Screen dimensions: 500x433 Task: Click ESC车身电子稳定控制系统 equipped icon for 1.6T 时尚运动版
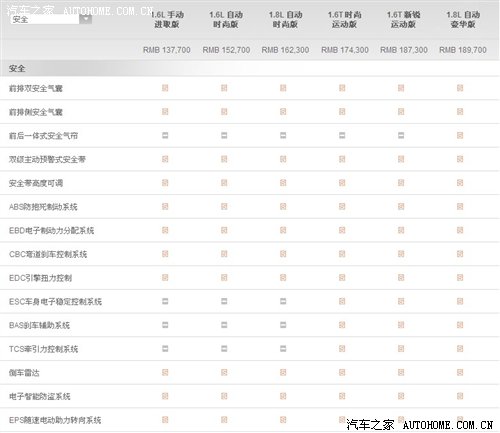click(342, 301)
